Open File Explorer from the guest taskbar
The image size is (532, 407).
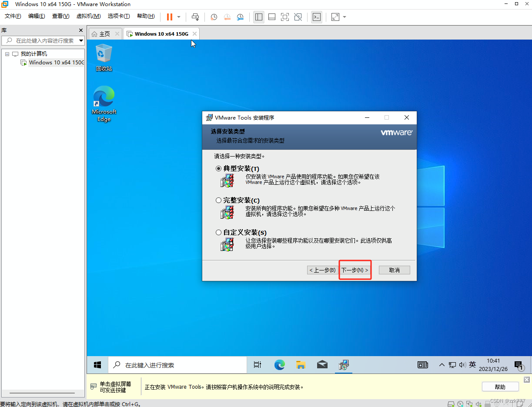click(x=301, y=365)
